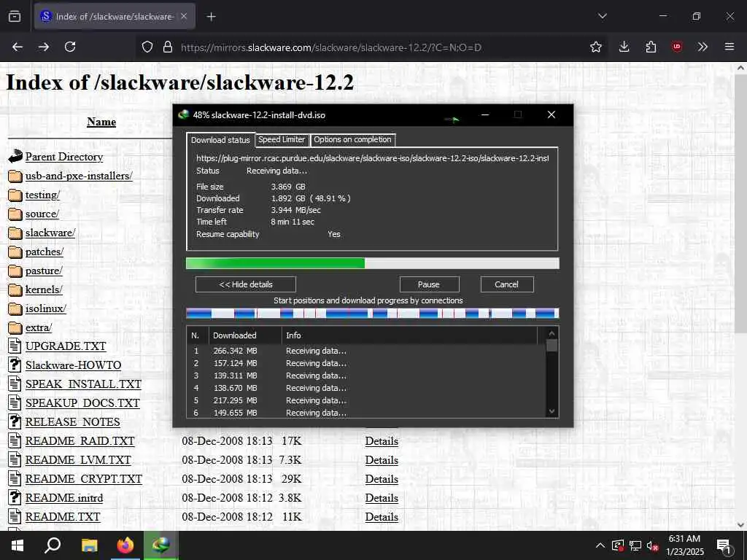Open the README.initrd file link
747x560 pixels.
point(64,498)
